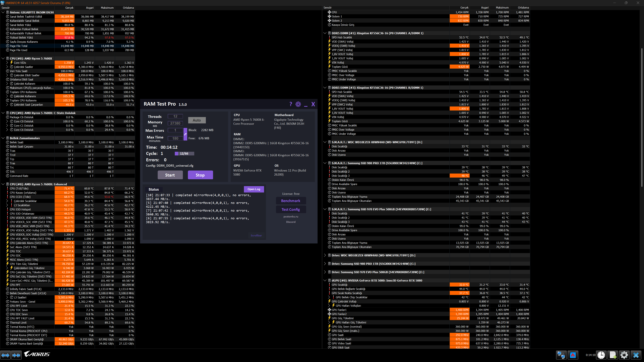Open the RAM test log file
Image resolution: width=644 pixels, height=362 pixels.
coord(254,189)
